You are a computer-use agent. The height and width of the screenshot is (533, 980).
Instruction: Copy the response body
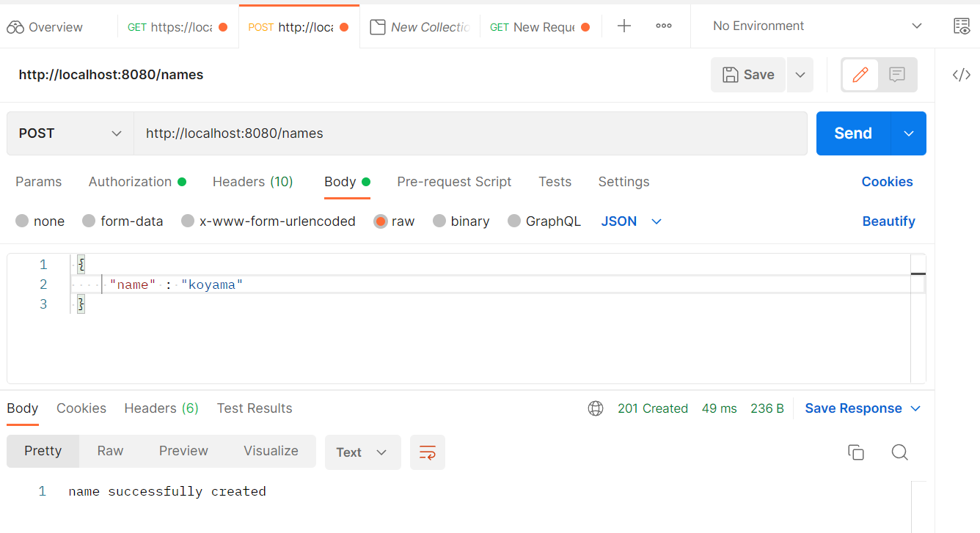click(x=856, y=452)
